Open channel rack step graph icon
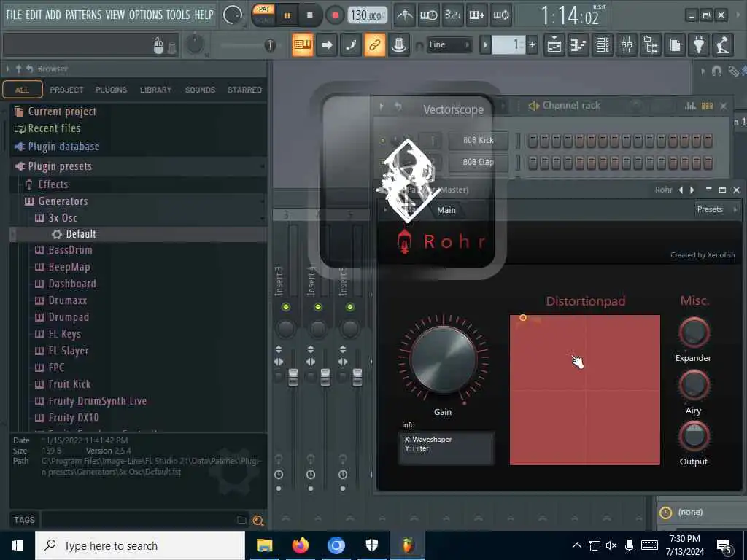Image resolution: width=747 pixels, height=560 pixels. (x=690, y=106)
